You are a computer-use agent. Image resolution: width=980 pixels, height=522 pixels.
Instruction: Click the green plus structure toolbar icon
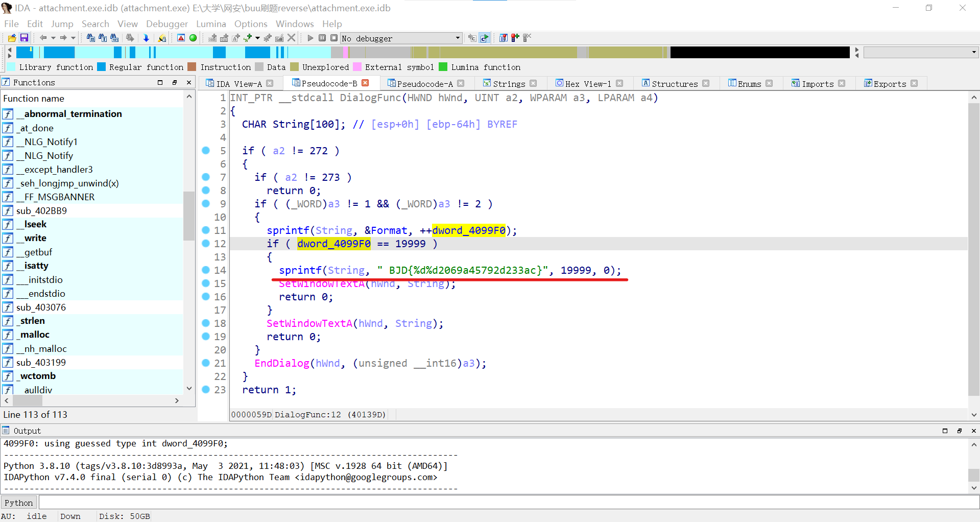coord(248,38)
